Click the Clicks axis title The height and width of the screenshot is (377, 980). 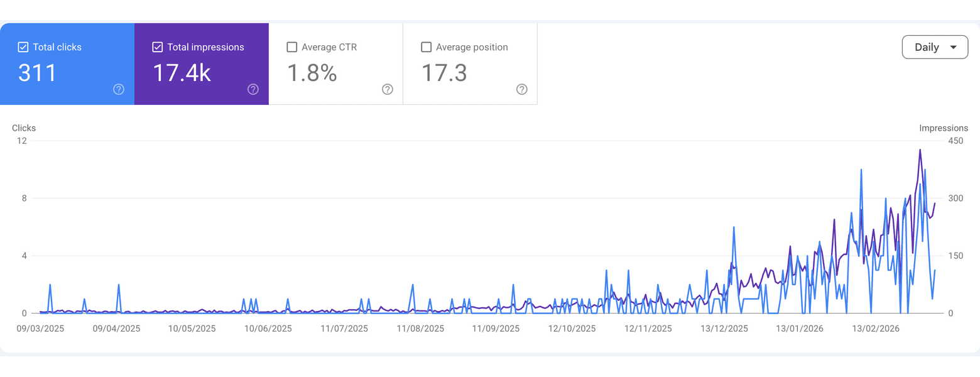(x=24, y=128)
